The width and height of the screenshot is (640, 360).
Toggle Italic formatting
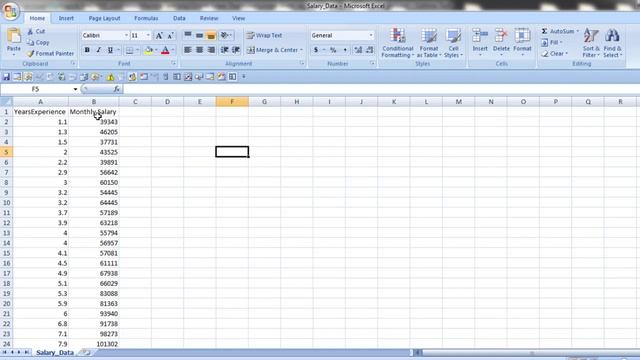[98, 50]
